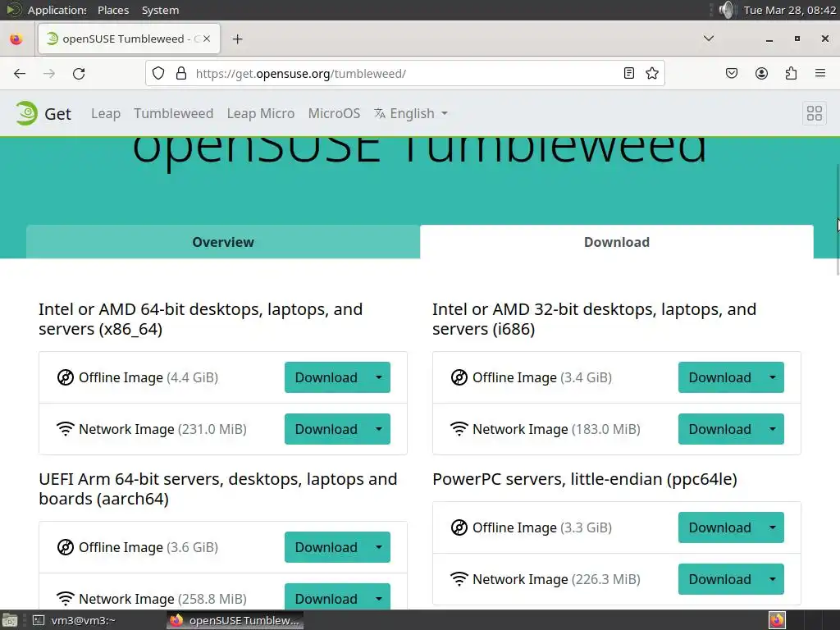Expand i686 Network Image download options
The height and width of the screenshot is (630, 840).
773,429
